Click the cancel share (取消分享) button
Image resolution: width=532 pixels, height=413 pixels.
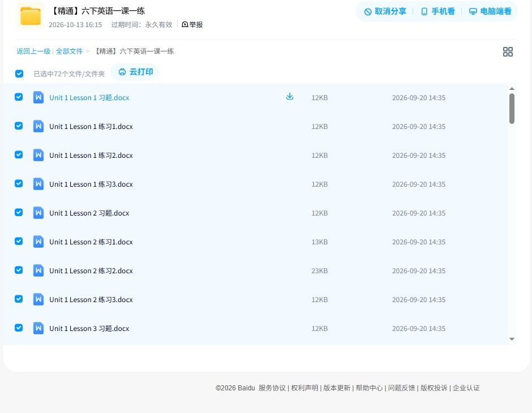point(385,11)
